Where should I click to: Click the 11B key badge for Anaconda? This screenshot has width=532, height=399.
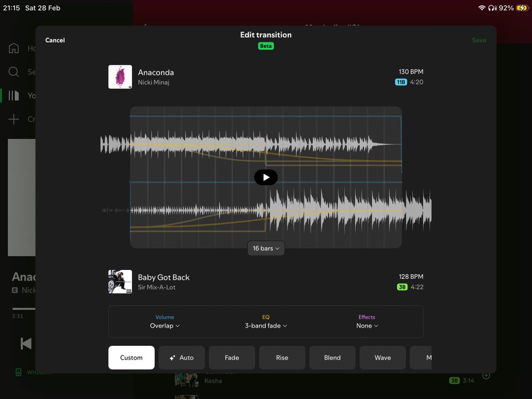(x=401, y=82)
